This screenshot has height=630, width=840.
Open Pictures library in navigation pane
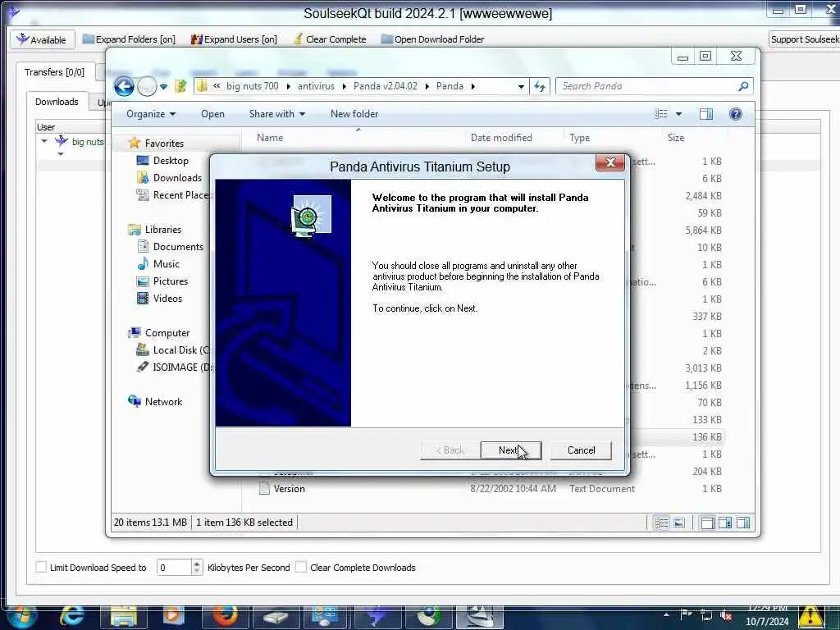pyautogui.click(x=171, y=281)
